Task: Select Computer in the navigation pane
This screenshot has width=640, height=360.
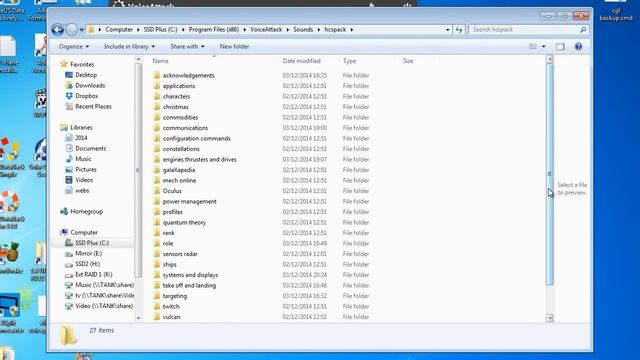Action: coord(84,232)
